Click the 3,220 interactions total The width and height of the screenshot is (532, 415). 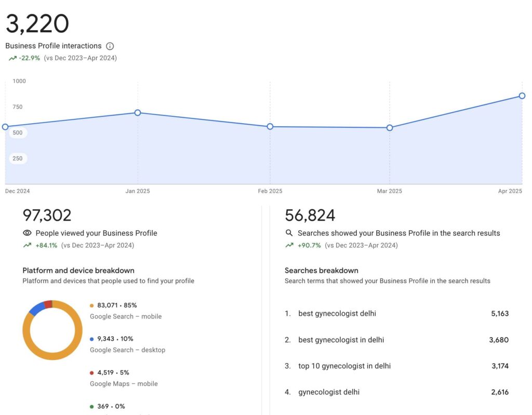(37, 24)
